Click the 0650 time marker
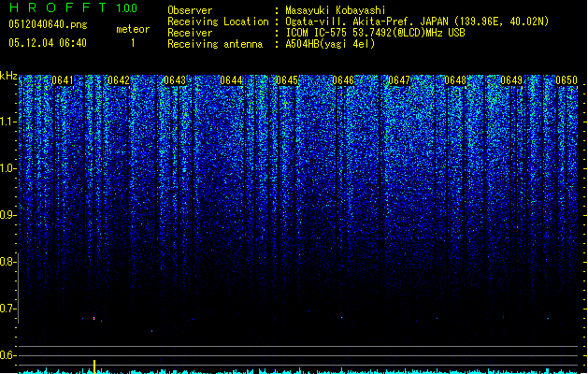 click(566, 80)
